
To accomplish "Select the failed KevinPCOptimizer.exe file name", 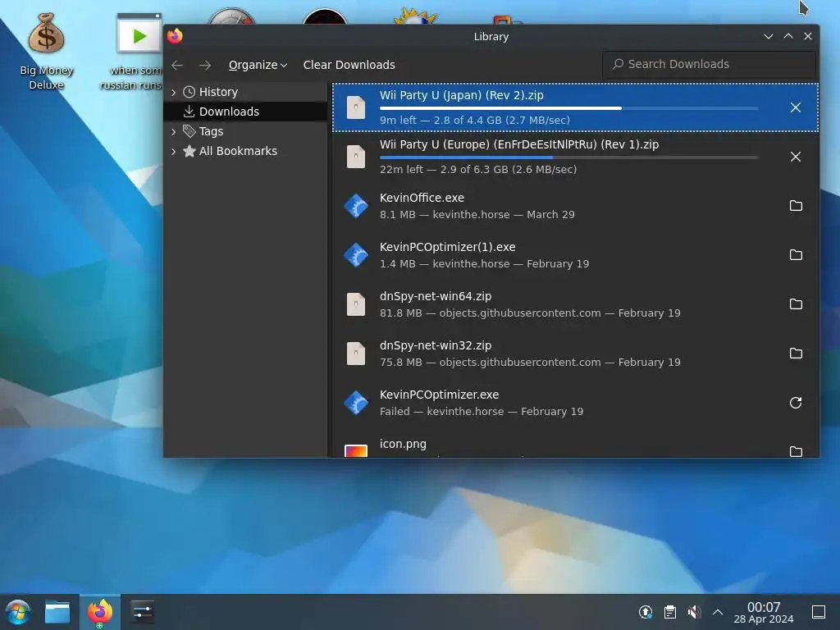I will (440, 395).
